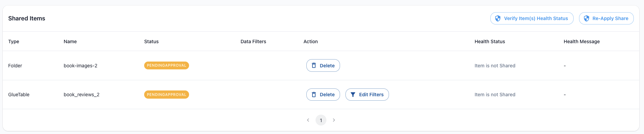Click Verify Item(s) Health Status button

pos(532,18)
